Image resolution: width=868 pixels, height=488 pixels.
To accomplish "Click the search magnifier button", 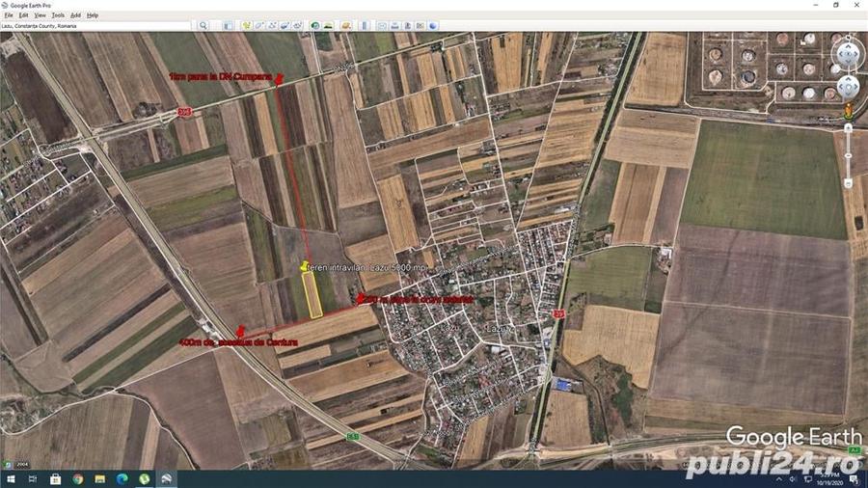I will tap(203, 25).
